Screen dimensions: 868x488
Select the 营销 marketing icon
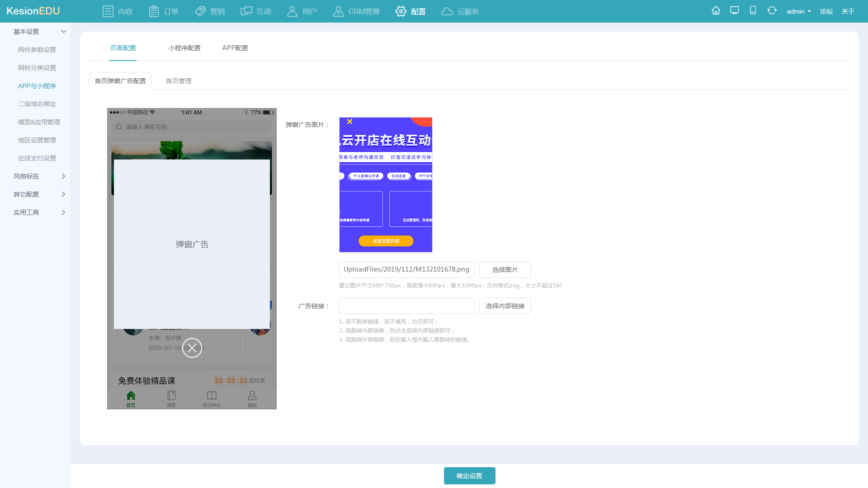click(200, 11)
